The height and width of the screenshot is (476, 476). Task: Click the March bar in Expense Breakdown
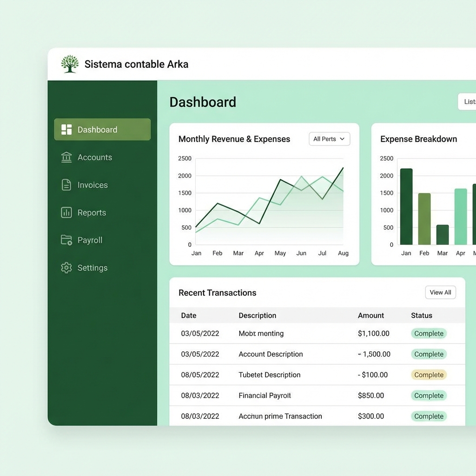(x=443, y=235)
